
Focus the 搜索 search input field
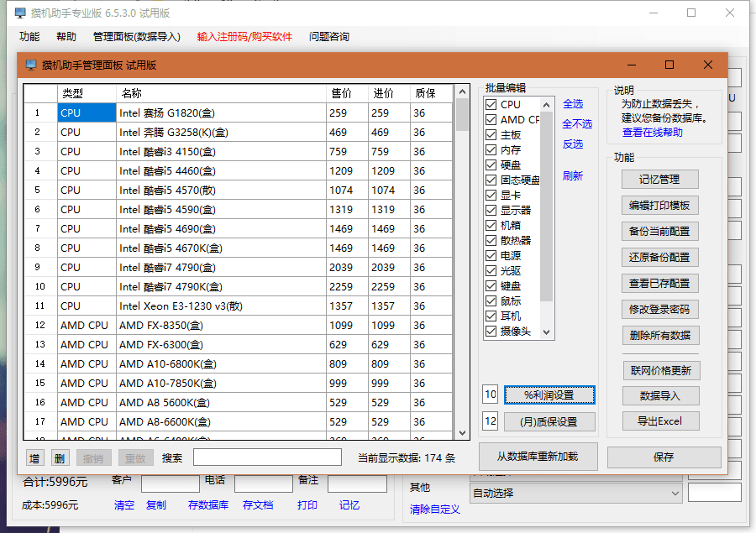pos(268,457)
